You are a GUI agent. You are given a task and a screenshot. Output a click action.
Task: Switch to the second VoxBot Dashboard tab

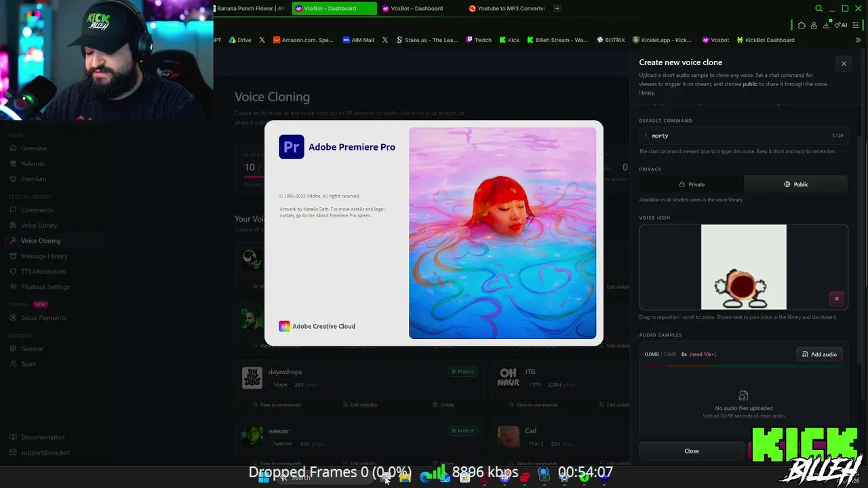point(420,9)
